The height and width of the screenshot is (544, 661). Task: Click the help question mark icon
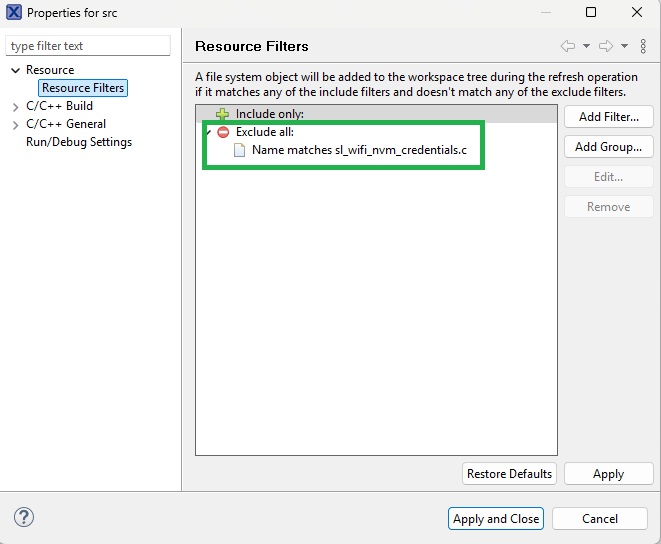tap(25, 517)
